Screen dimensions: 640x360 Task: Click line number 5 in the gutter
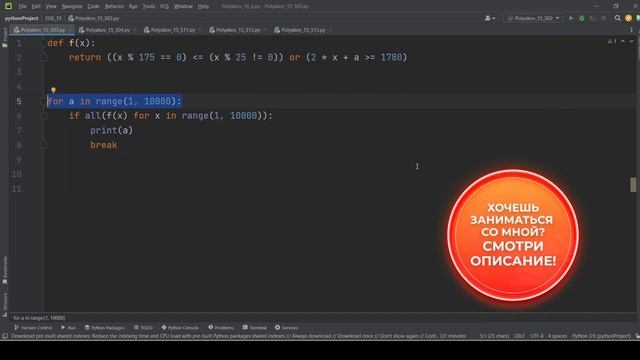(x=19, y=101)
